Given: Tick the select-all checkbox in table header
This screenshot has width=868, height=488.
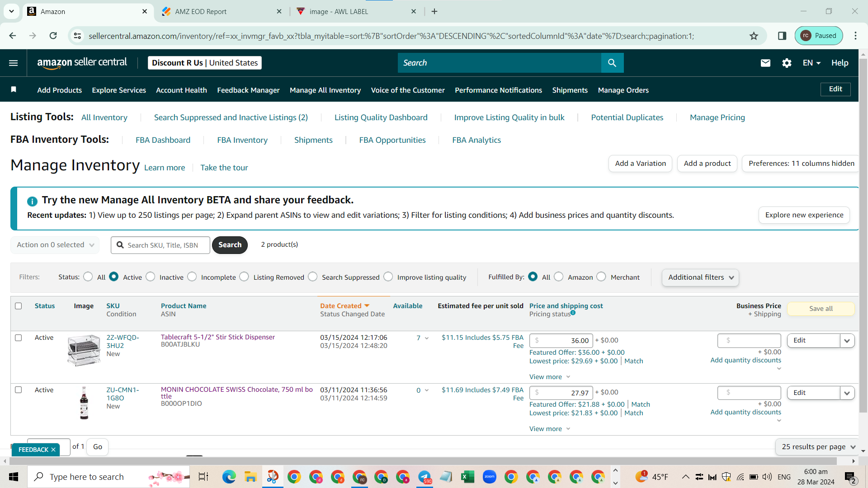Looking at the screenshot, I should [x=19, y=306].
